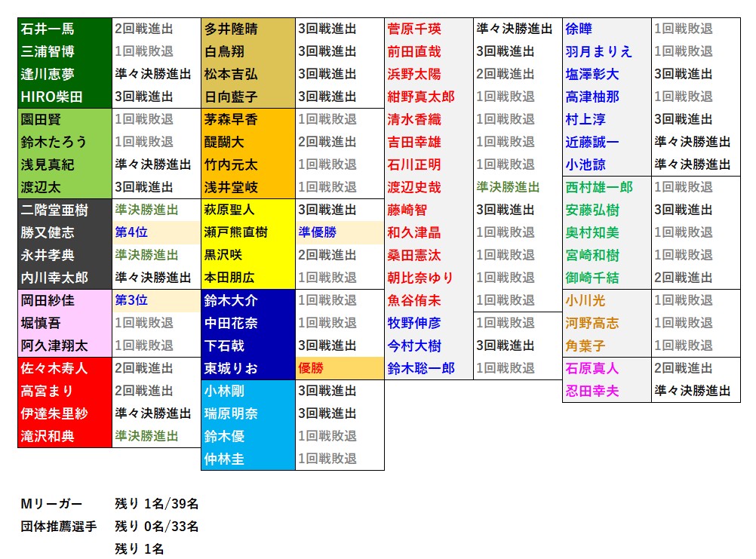Screen dimensions: 756x559
Task: Select the 紺野真太郎 cell
Action: click(429, 97)
